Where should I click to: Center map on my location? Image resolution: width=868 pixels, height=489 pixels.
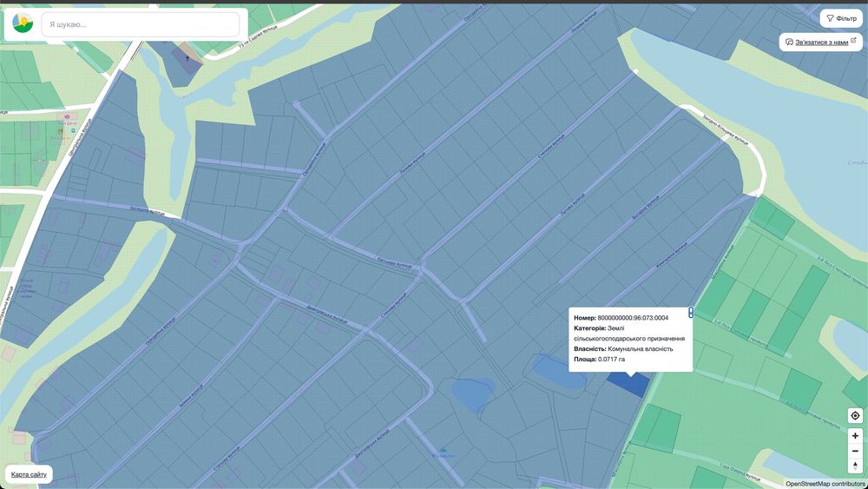pos(855,415)
